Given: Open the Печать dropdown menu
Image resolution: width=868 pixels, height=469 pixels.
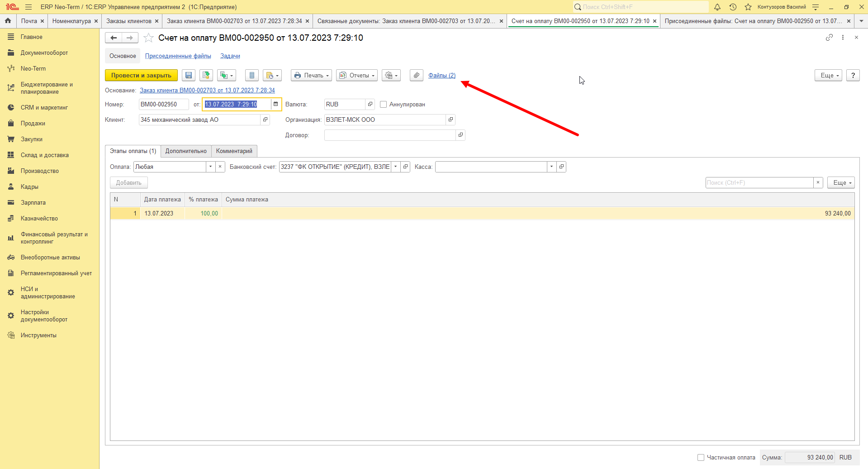Looking at the screenshot, I should (x=311, y=75).
